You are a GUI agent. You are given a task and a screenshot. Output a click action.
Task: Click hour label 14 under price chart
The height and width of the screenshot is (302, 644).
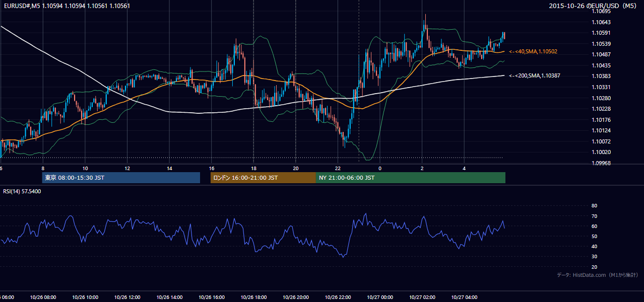tap(169, 168)
